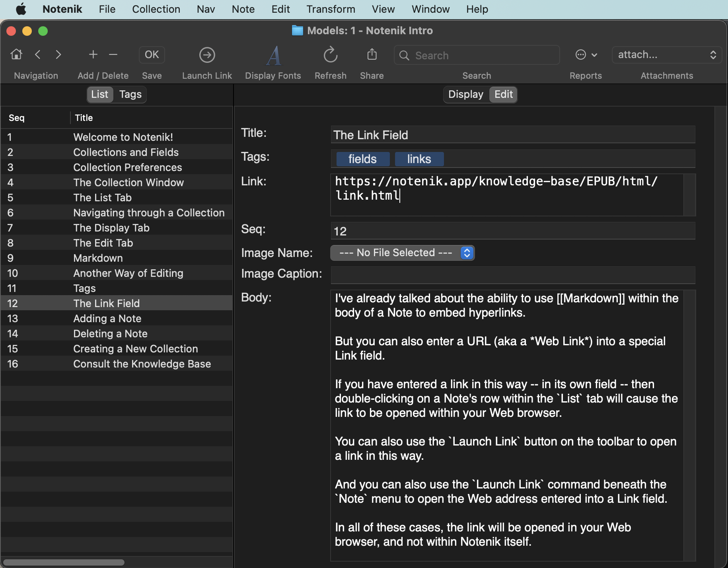728x568 pixels.
Task: Delete the note using minus icon
Action: click(x=113, y=54)
